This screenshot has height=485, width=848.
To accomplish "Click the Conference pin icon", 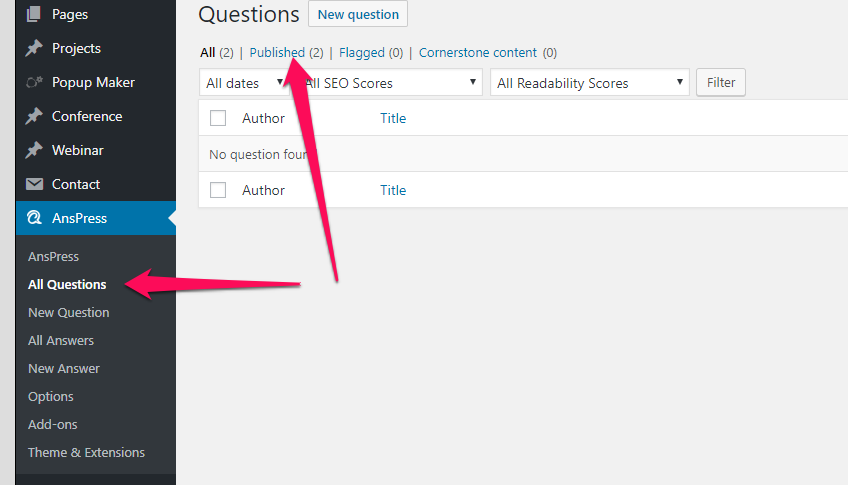I will pos(34,116).
